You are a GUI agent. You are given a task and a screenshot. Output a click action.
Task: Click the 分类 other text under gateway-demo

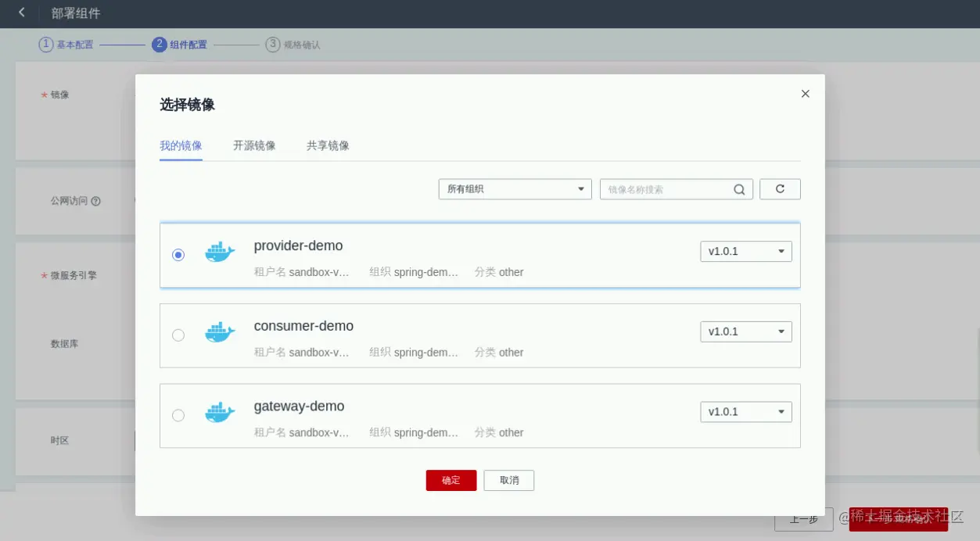coord(499,432)
